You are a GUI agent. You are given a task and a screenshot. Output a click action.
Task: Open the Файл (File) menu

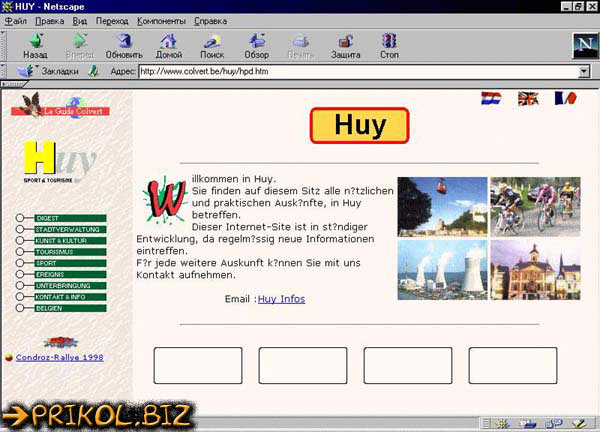pos(15,20)
